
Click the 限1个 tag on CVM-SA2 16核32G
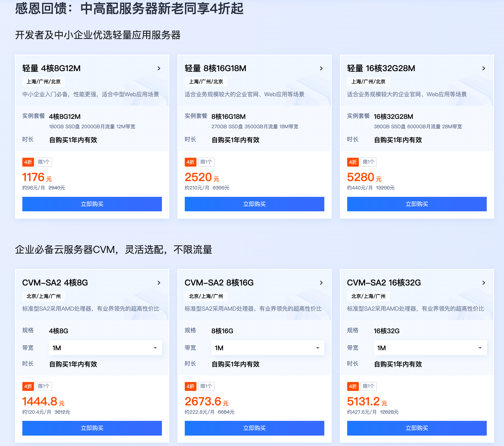point(368,386)
